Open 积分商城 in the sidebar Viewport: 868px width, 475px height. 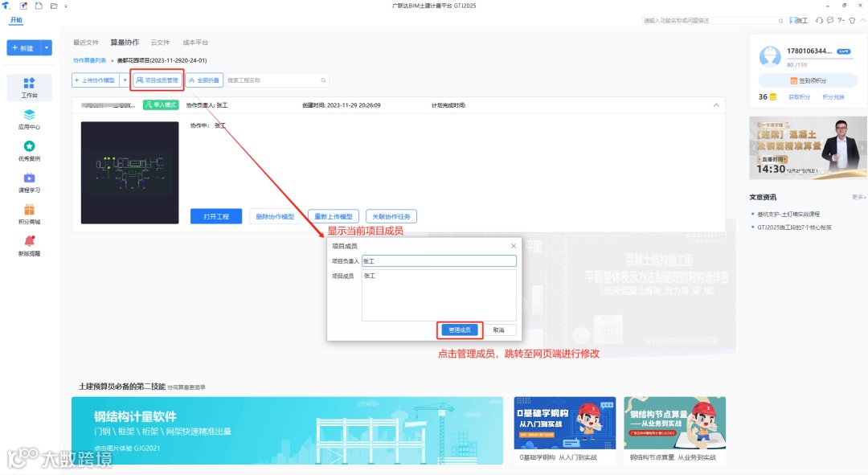pos(30,214)
